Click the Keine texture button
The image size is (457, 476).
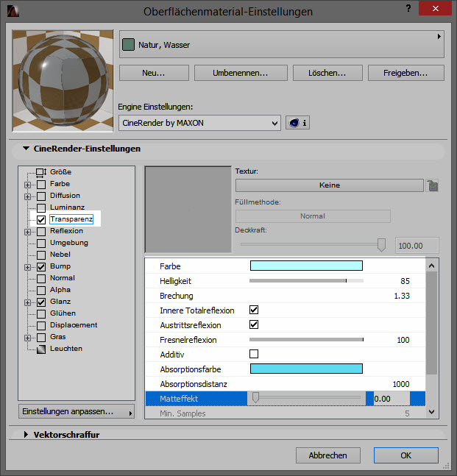(330, 185)
